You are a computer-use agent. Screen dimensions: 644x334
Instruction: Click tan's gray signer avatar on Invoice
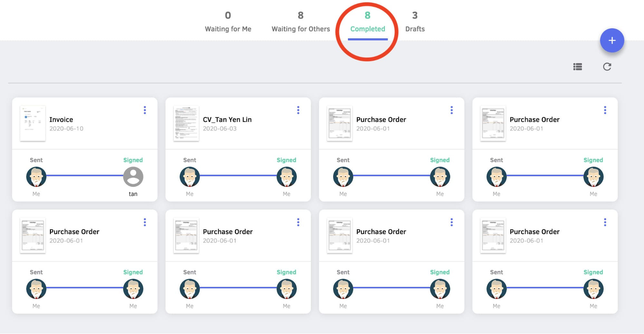pos(133,177)
